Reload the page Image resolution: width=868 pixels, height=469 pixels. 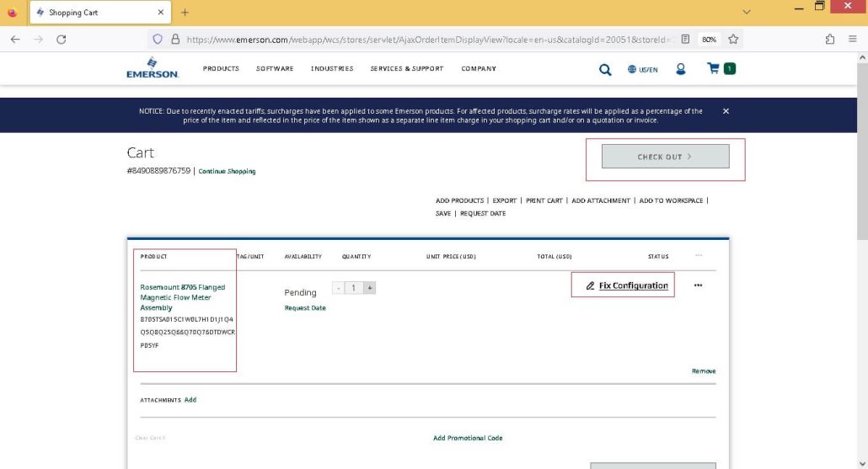[62, 40]
